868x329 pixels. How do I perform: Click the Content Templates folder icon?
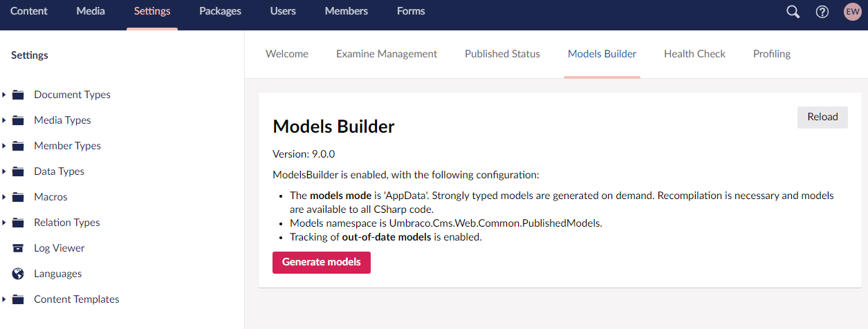pos(19,299)
